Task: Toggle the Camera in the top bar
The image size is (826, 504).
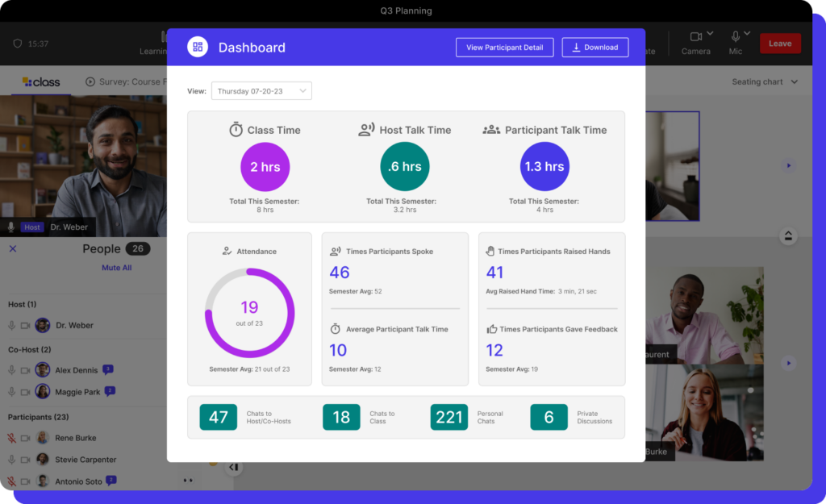Action: click(695, 37)
